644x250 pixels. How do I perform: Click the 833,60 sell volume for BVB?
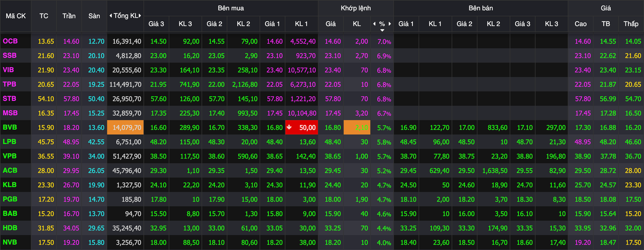[499, 127]
